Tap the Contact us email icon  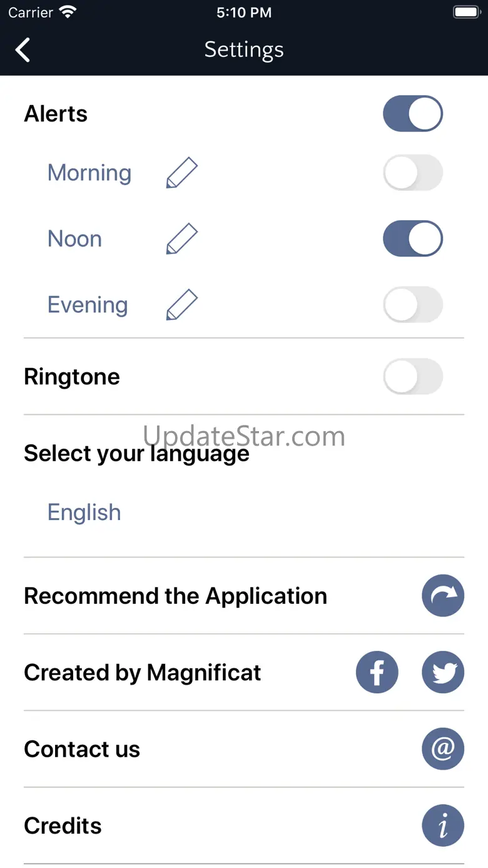[443, 748]
